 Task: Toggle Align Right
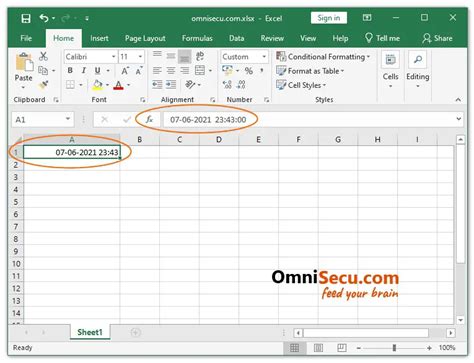[184, 70]
